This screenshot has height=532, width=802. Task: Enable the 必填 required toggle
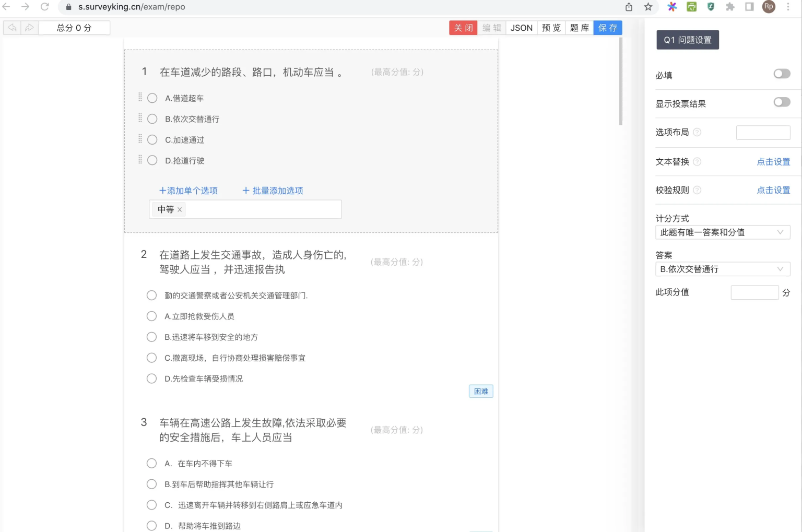[x=782, y=74]
